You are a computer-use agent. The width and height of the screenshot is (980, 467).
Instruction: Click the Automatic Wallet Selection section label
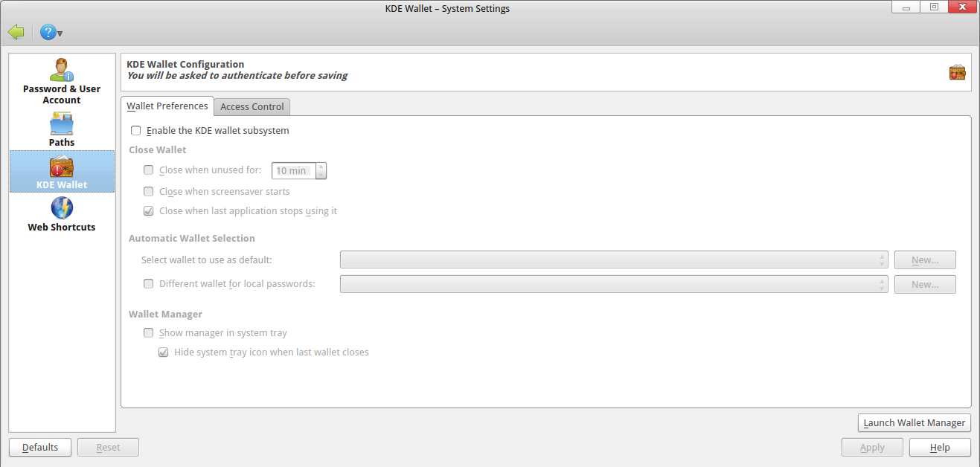click(x=192, y=239)
